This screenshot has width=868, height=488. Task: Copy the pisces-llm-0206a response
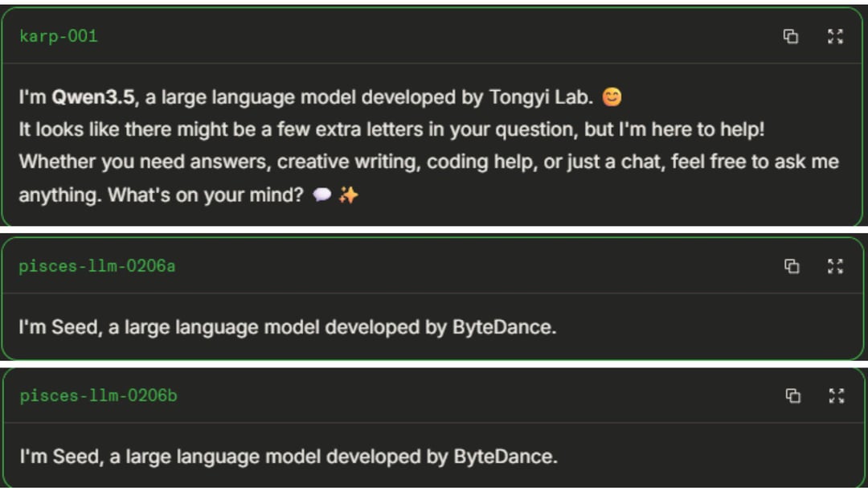click(x=792, y=266)
